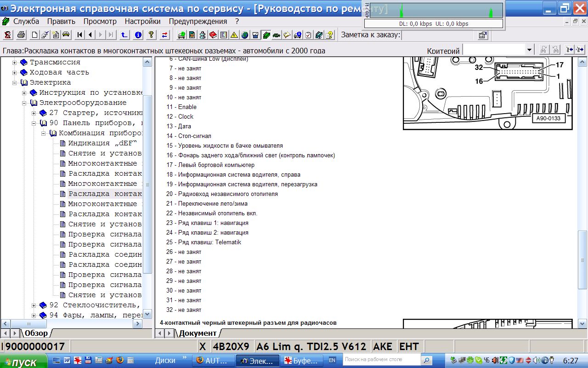Collapse the Электрика tree node
The image size is (588, 368).
click(15, 82)
